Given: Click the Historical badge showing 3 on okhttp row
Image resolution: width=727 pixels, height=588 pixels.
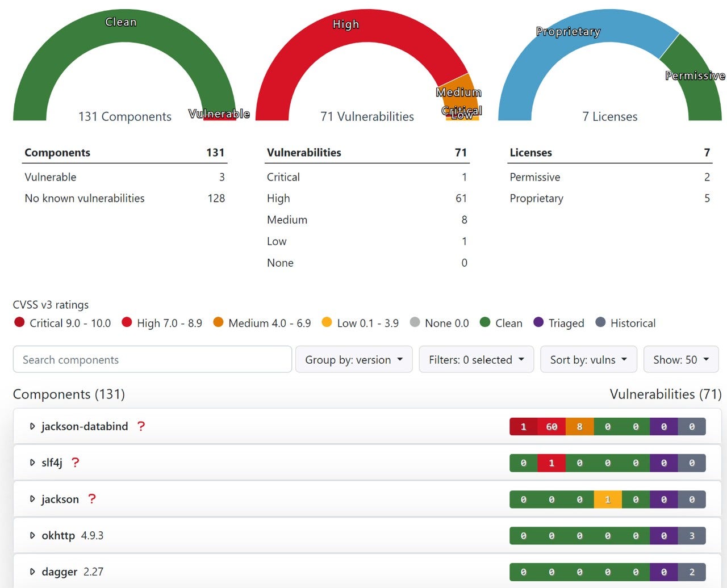Looking at the screenshot, I should click(x=691, y=535).
